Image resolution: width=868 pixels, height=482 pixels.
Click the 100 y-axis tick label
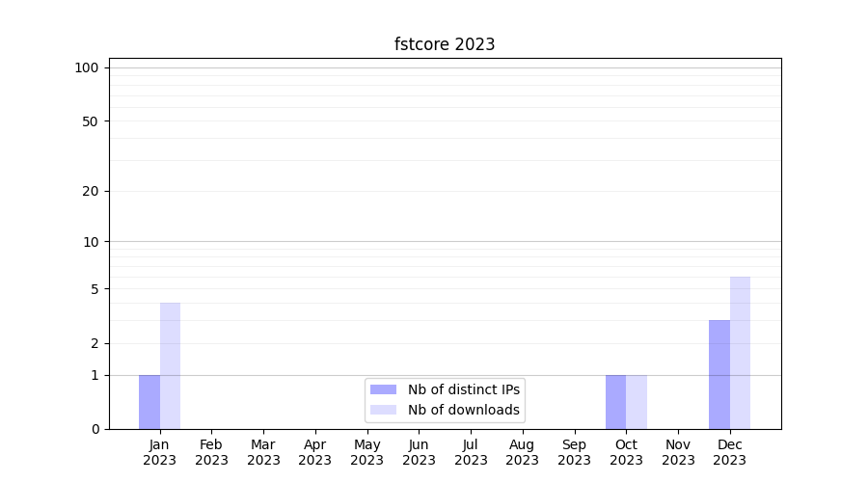(x=87, y=67)
